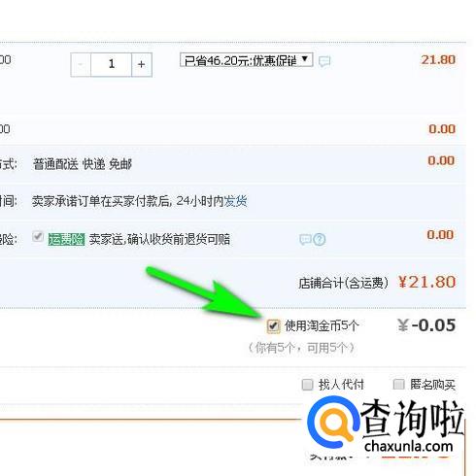Click the message bubble icon beside the promotion dropdown
Screen dimensions: 476x476
pyautogui.click(x=324, y=61)
